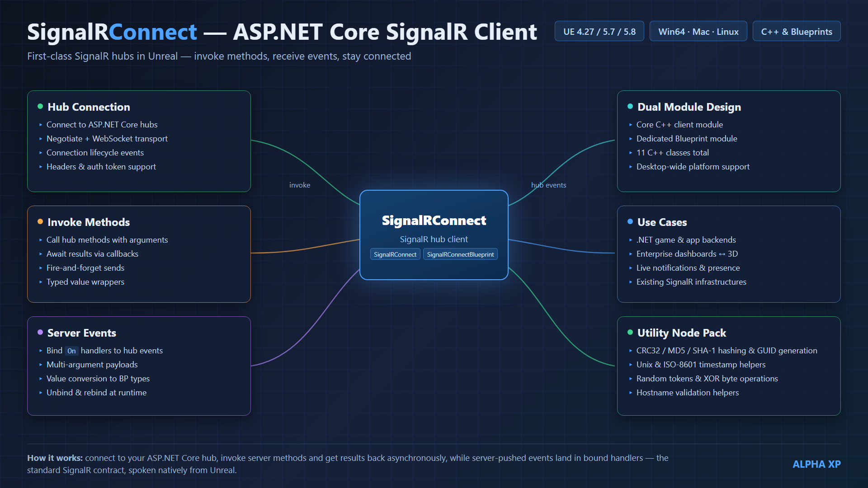Click 'Call hub methods with arguments' line

107,240
